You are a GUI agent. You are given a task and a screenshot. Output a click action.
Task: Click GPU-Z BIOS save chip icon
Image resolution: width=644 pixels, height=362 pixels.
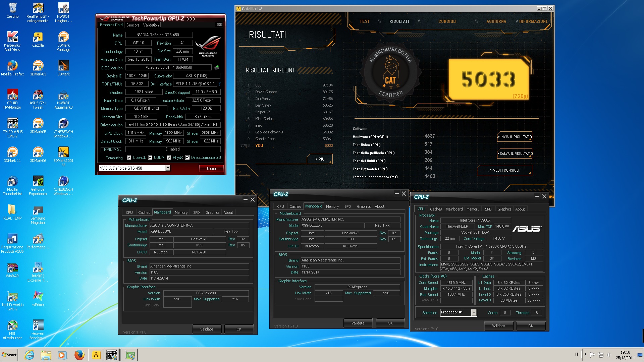[217, 67]
